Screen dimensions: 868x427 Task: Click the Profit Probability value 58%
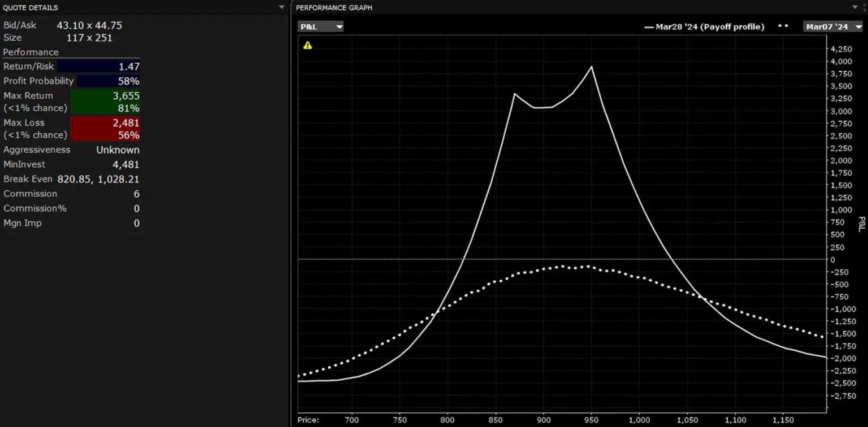pyautogui.click(x=129, y=81)
